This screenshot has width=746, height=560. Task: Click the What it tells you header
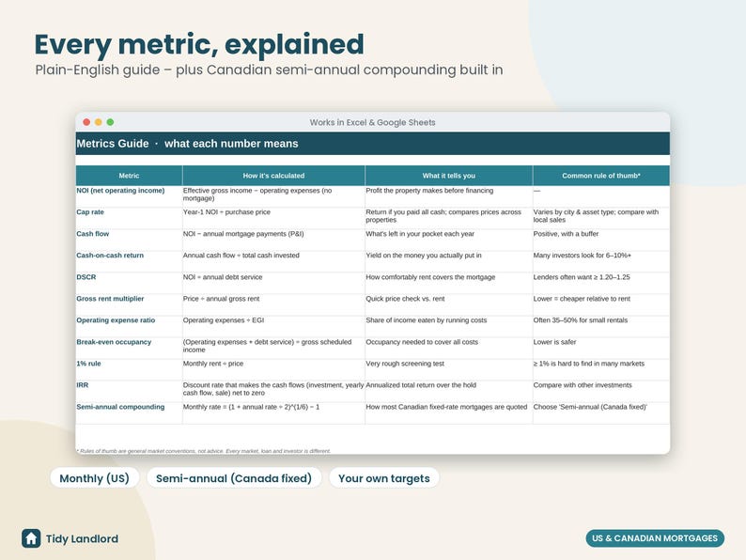coord(449,176)
